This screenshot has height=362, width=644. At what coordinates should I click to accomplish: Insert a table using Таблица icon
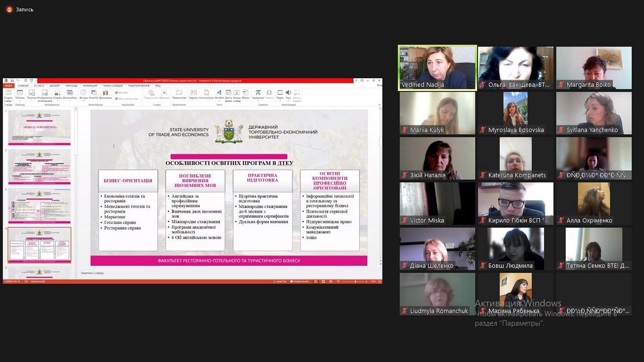(x=20, y=93)
